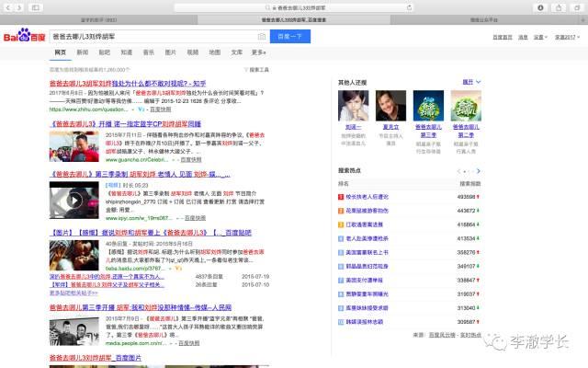The image size is (588, 368).
Task: Open the 百度风云榜 source link
Action: [x=442, y=335]
